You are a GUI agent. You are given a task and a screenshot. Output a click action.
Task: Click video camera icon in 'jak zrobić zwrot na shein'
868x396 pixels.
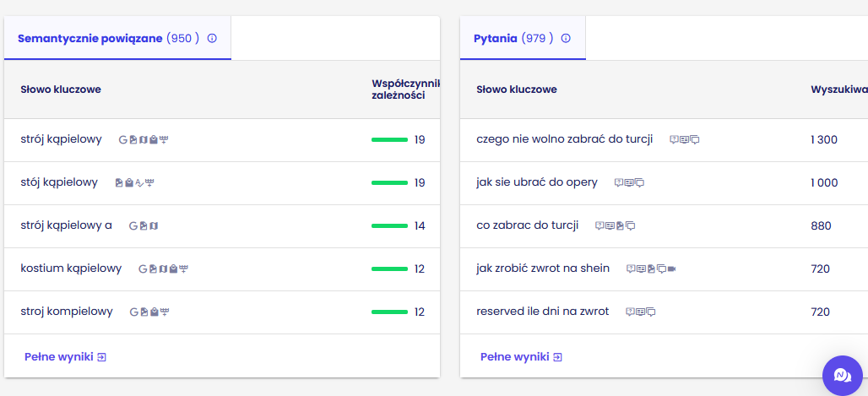pyautogui.click(x=671, y=269)
